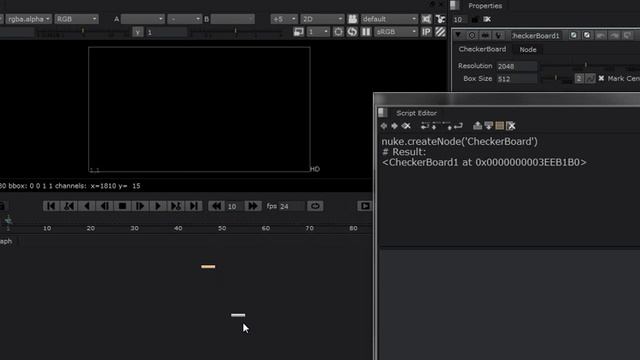Open the Box Size animation menu button

(x=590, y=78)
